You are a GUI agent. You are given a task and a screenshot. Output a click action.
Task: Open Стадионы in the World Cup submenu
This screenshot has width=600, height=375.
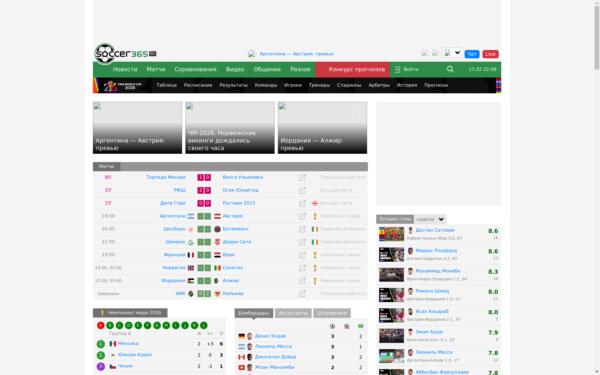[349, 85]
